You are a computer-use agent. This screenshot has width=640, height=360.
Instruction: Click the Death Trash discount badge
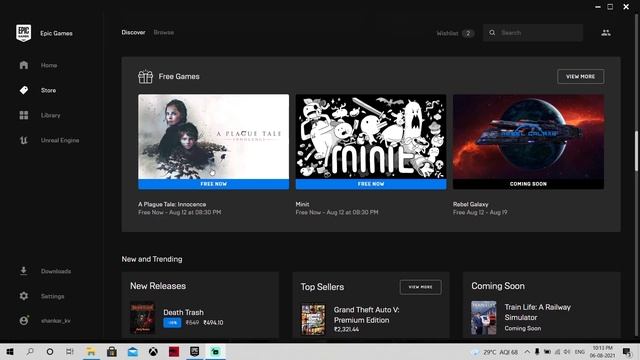point(172,323)
